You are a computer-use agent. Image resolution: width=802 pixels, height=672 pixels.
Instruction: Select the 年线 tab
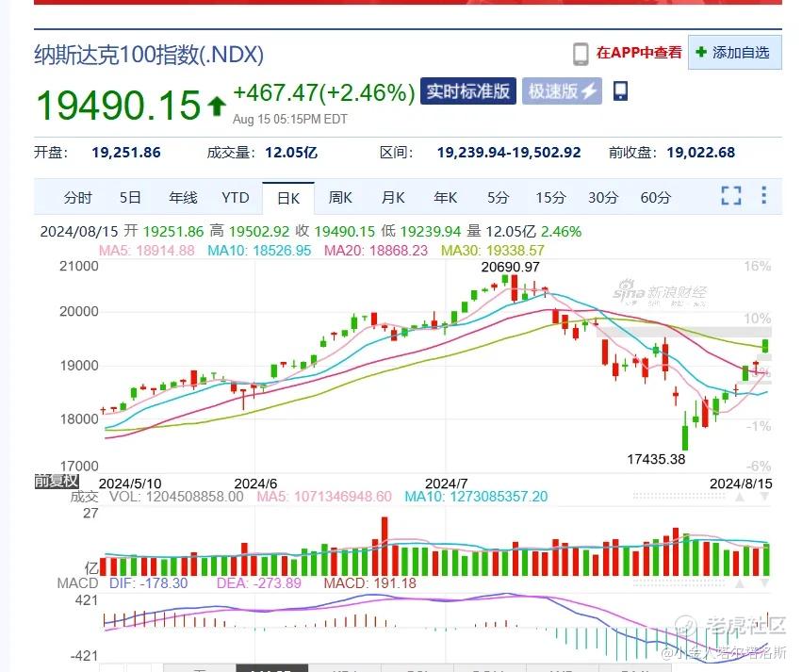point(183,197)
